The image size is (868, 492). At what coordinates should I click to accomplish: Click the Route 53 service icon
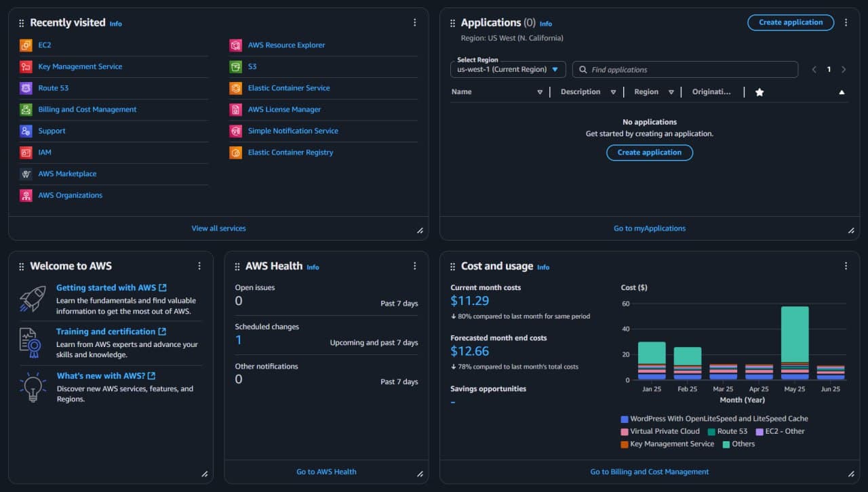26,88
